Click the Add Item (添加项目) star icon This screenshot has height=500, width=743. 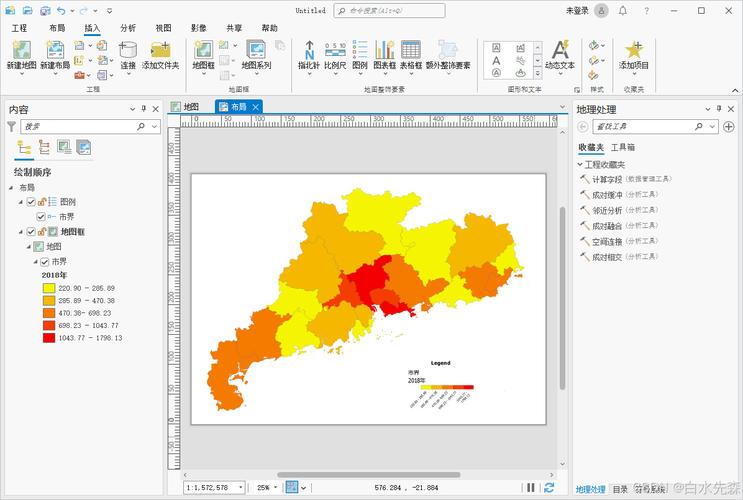[x=634, y=52]
